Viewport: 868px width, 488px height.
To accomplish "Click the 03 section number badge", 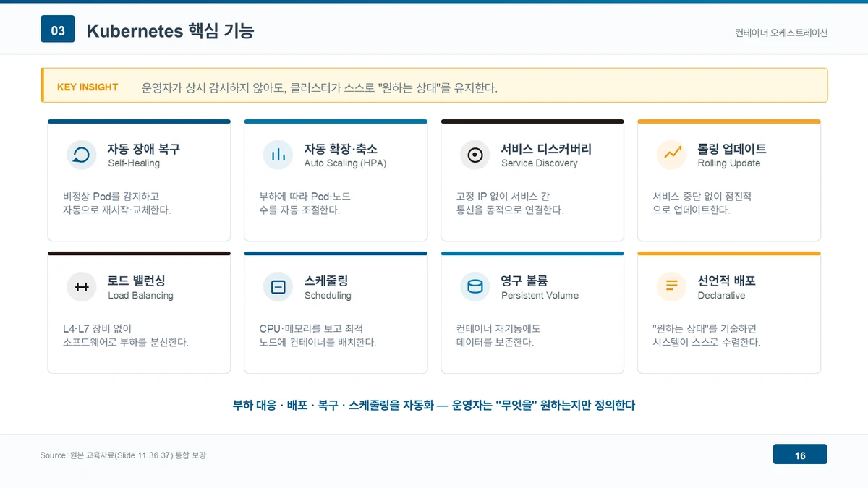I will 58,30.
